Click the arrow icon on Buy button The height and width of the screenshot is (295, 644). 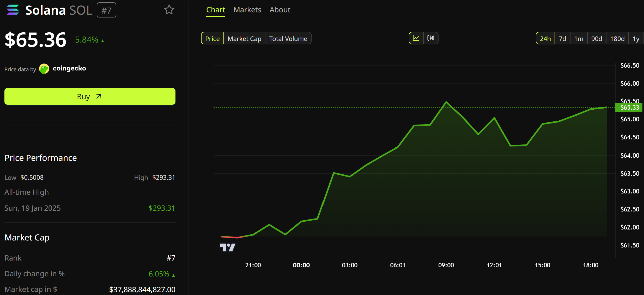[x=98, y=97]
